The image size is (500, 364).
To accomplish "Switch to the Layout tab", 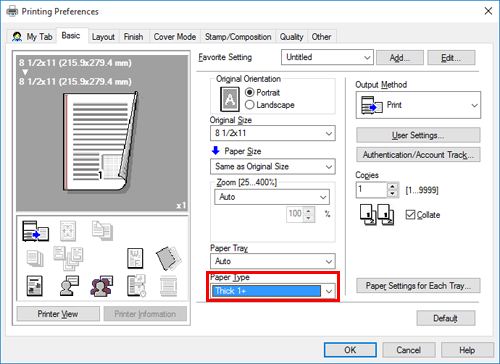I will (x=103, y=37).
